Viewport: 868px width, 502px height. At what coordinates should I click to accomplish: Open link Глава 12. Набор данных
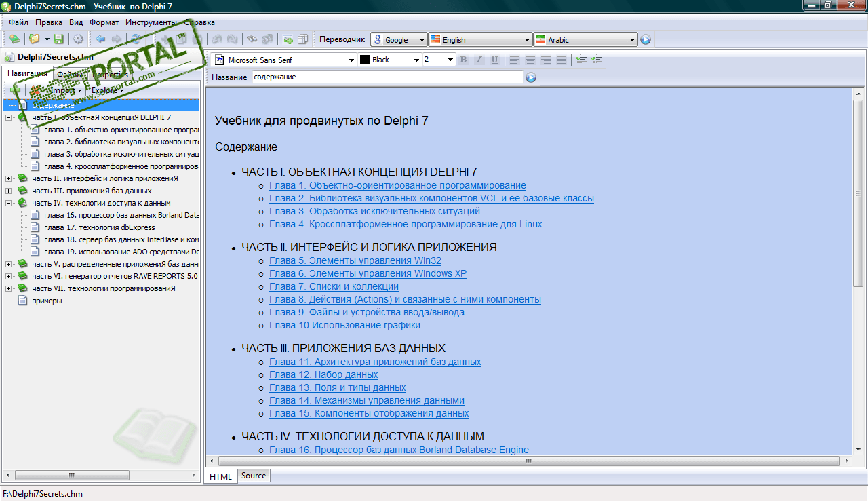323,375
